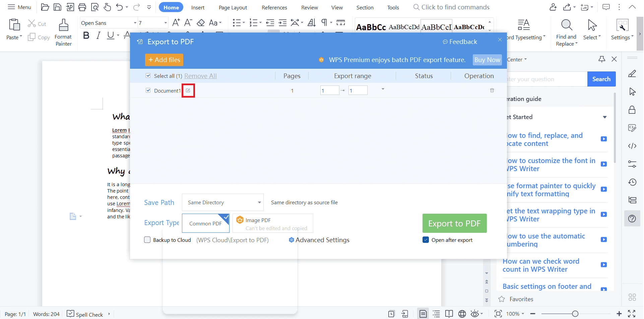644x319 pixels.
Task: Close the Export to PDF dialog
Action: (x=500, y=40)
